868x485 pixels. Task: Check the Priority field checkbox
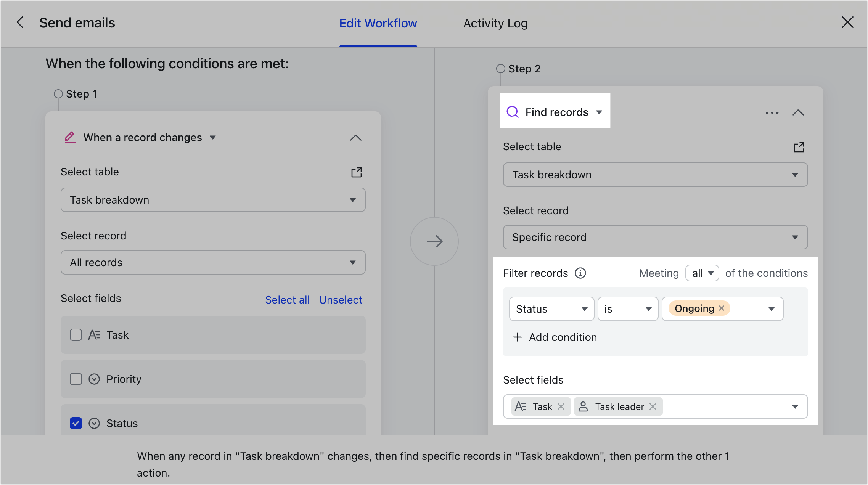click(76, 379)
